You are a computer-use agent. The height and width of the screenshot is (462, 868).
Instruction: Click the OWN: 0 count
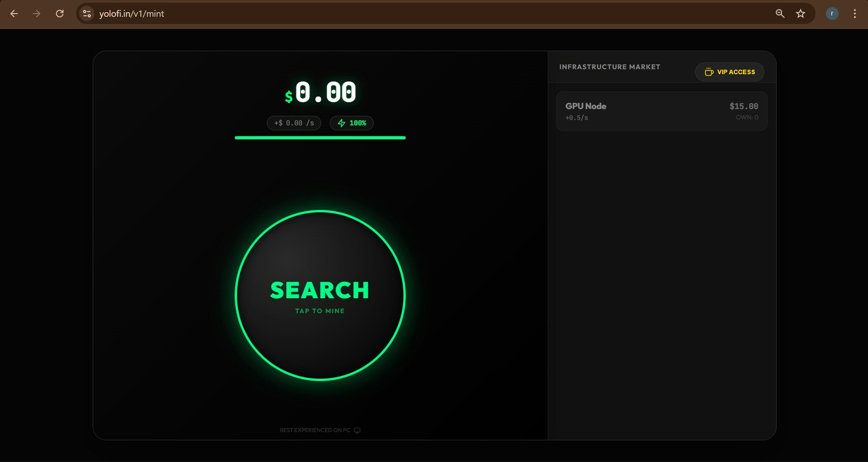tap(747, 117)
